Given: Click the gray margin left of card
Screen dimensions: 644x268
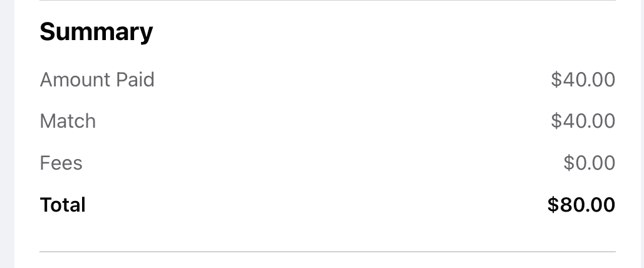Looking at the screenshot, I should click(x=7, y=134).
